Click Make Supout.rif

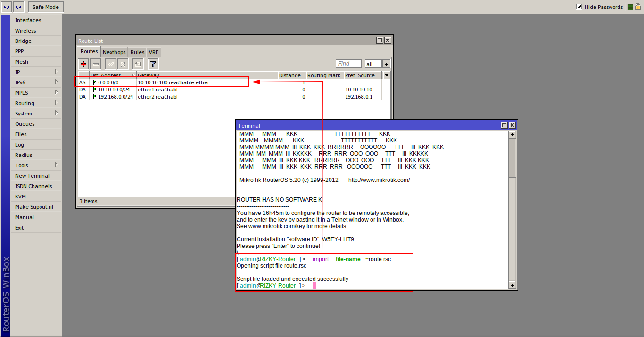36,207
